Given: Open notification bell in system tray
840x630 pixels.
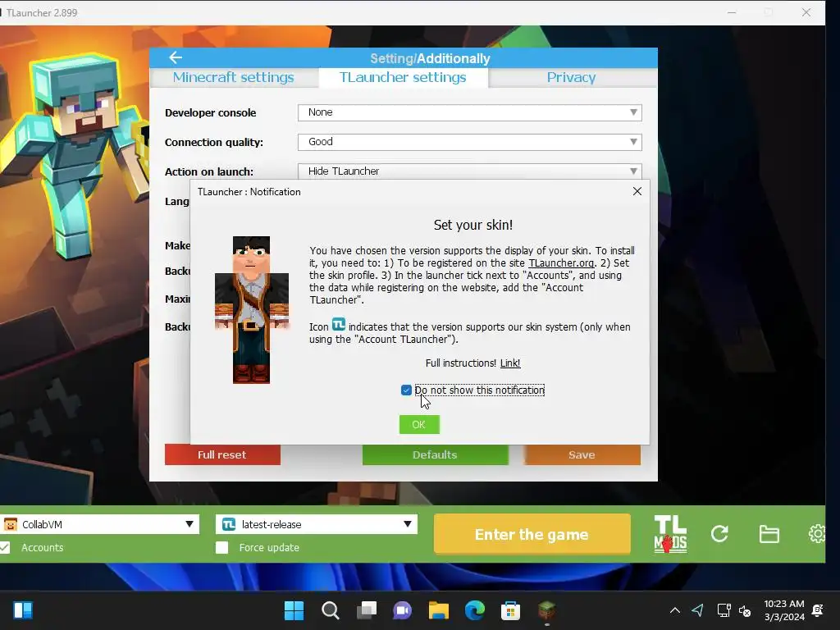Looking at the screenshot, I should coord(818,610).
